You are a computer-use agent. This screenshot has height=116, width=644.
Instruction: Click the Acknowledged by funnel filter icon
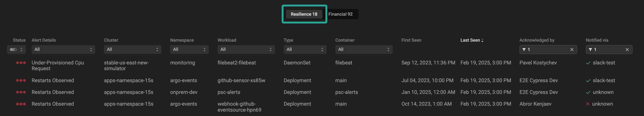coord(524,50)
